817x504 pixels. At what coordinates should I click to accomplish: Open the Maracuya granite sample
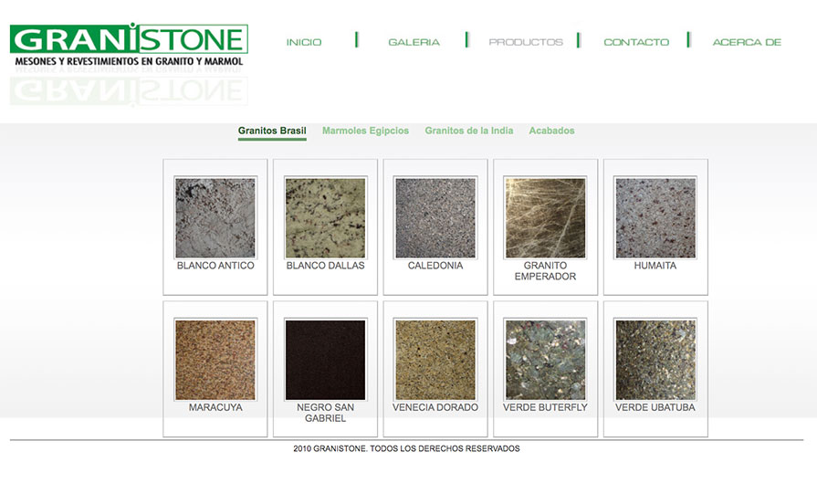pyautogui.click(x=215, y=359)
